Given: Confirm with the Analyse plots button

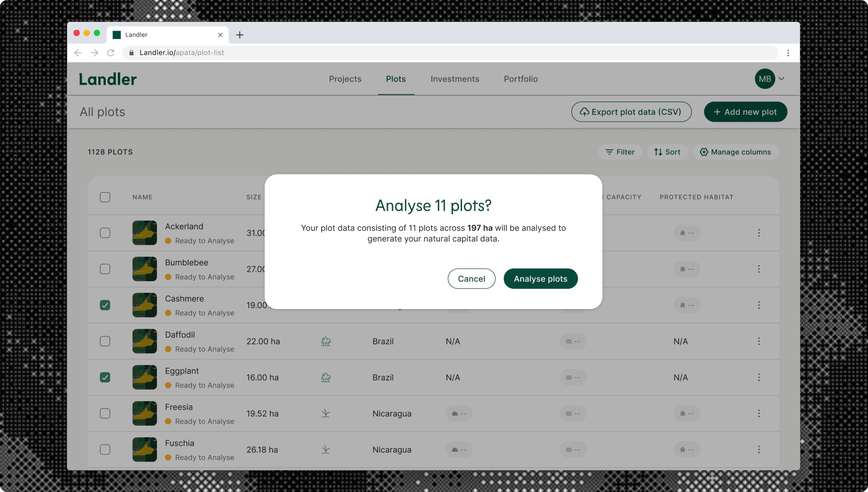Looking at the screenshot, I should coord(540,279).
